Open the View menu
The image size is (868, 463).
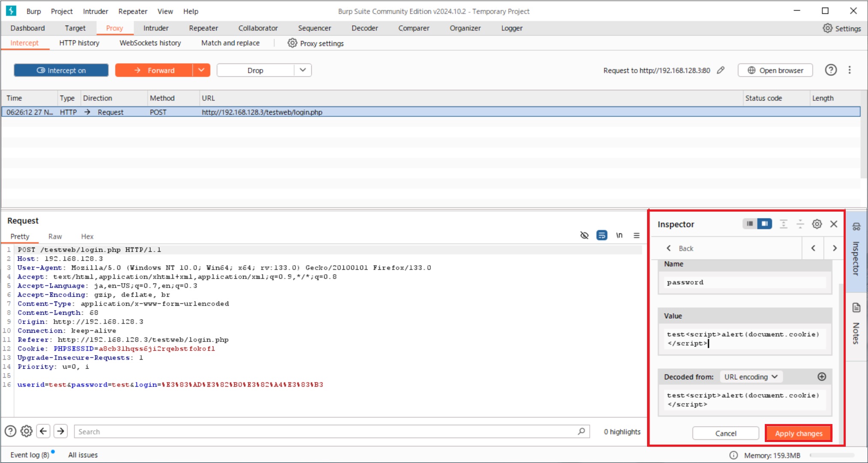click(x=165, y=11)
